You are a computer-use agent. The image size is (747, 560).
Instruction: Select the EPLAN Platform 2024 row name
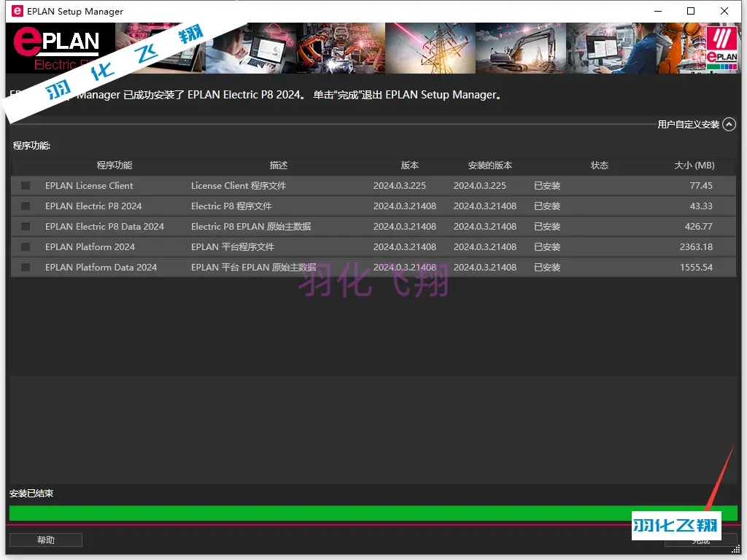pos(90,247)
